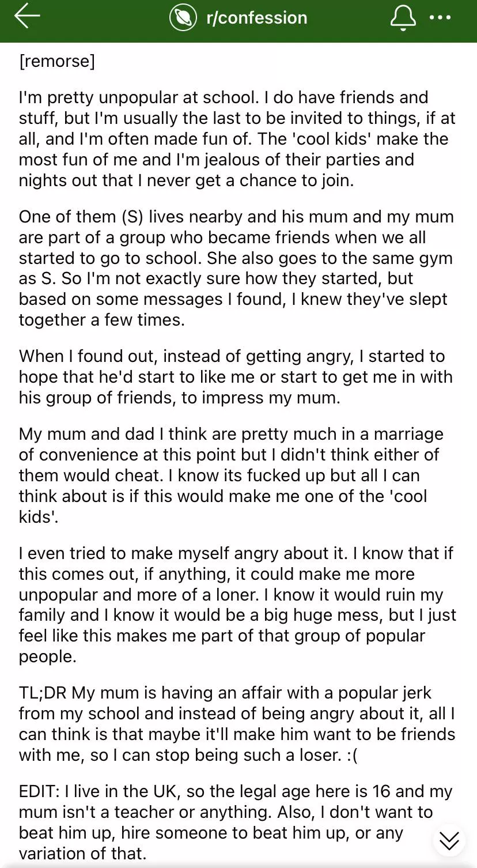Screen dimensions: 477x868
Task: Click the sad face emoticon after "loser."
Action: point(351,755)
